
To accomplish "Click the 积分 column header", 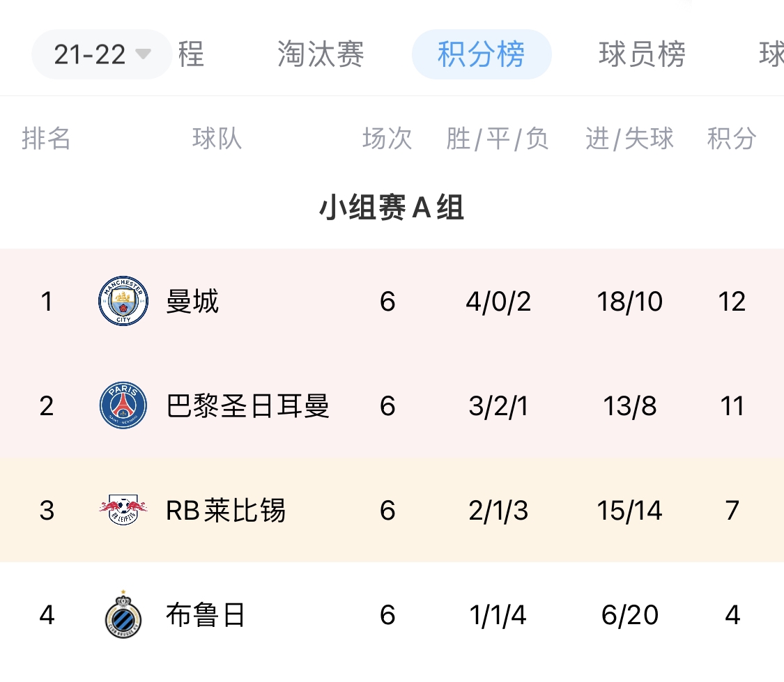I will [732, 139].
